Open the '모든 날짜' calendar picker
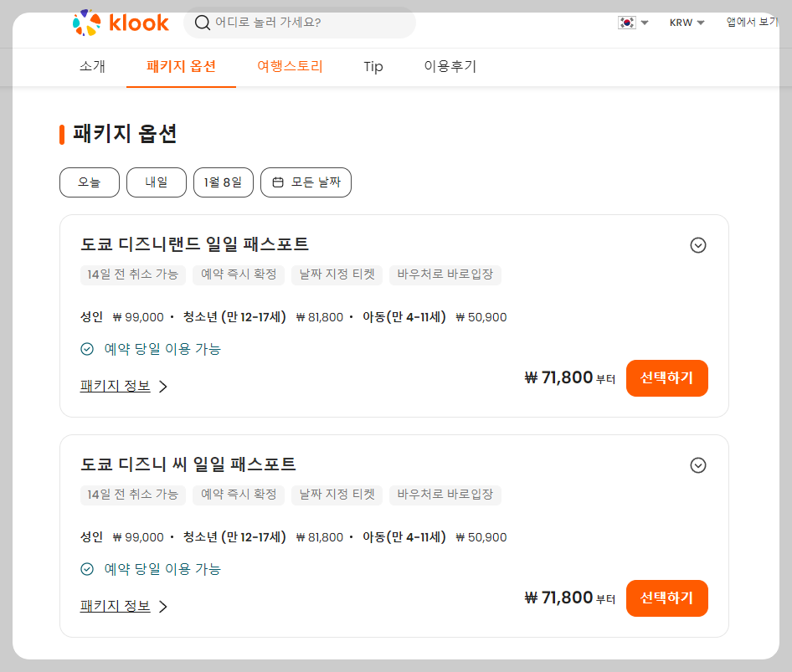 point(306,182)
